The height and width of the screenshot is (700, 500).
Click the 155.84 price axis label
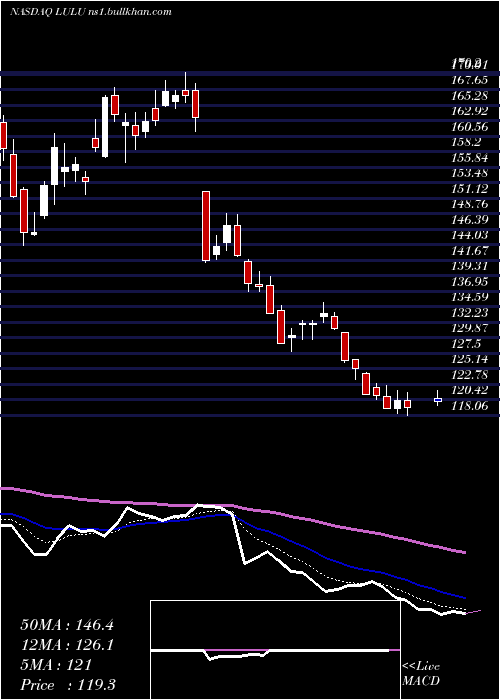(470, 157)
